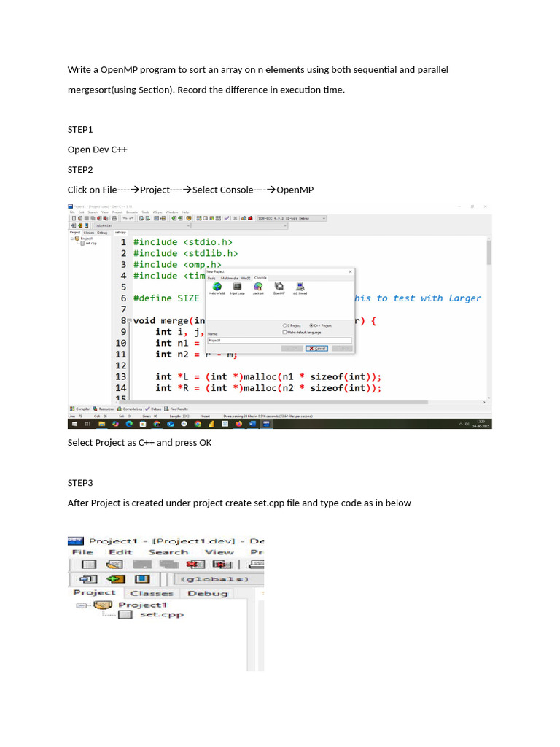Click the New file icon in full window toolbar
Image resolution: width=560 pixels, height=747 pixels.
(x=74, y=218)
